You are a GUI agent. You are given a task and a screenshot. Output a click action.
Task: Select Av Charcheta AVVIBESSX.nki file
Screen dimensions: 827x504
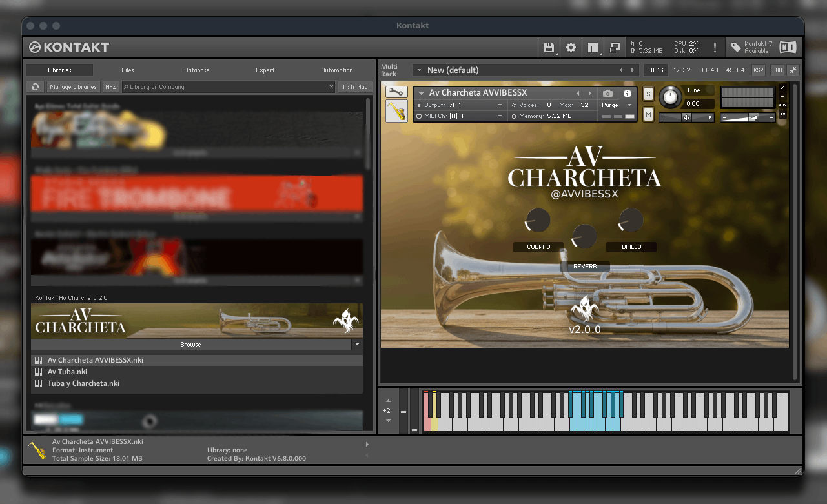point(197,360)
